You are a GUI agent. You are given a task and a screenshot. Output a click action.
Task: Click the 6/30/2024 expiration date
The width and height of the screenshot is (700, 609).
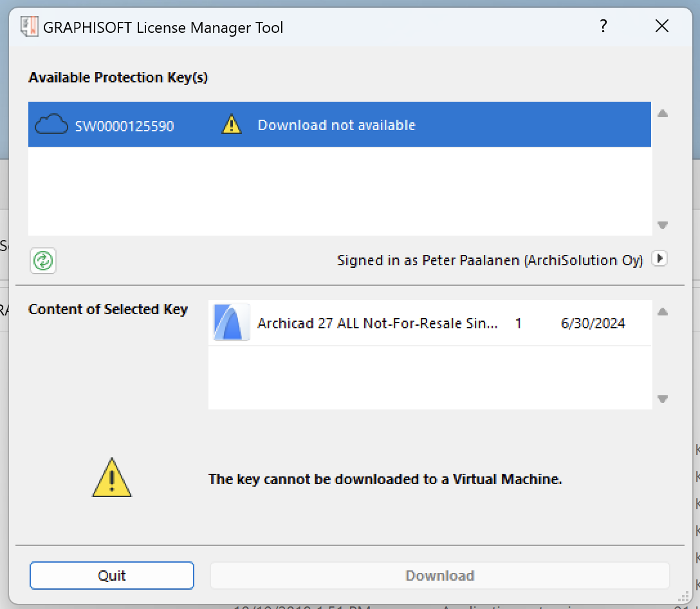[593, 323]
